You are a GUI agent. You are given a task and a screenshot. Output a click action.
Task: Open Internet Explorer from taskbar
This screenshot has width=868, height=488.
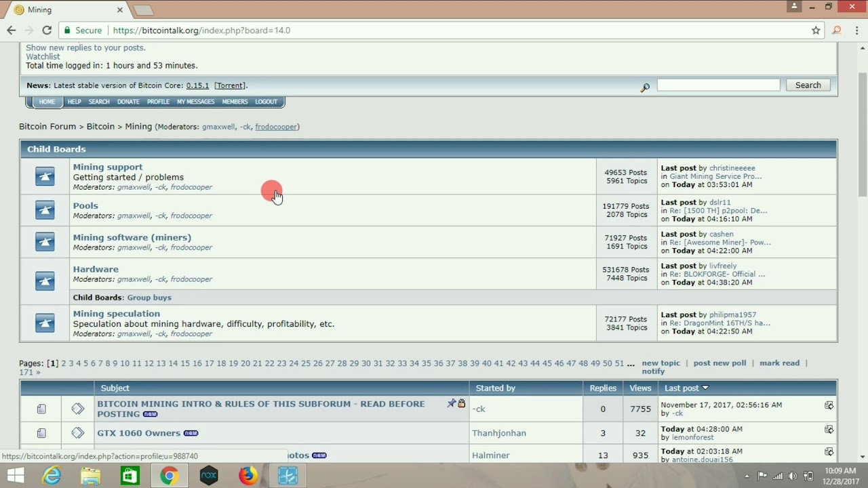click(x=52, y=476)
